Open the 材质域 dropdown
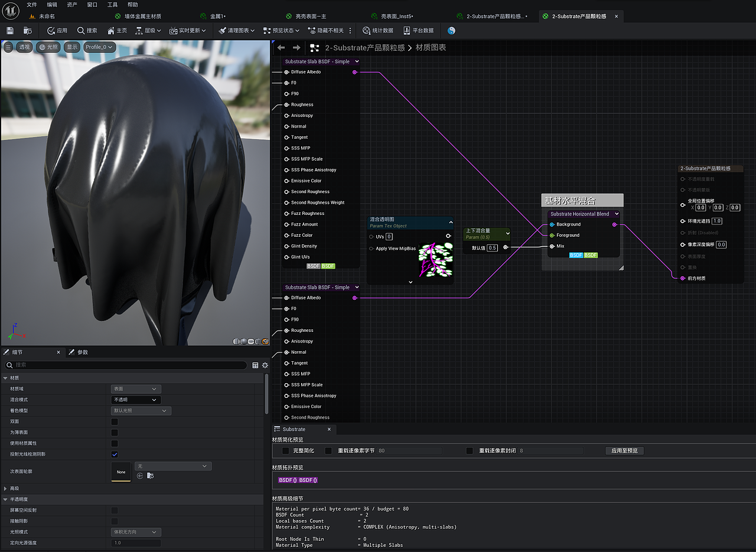 136,389
